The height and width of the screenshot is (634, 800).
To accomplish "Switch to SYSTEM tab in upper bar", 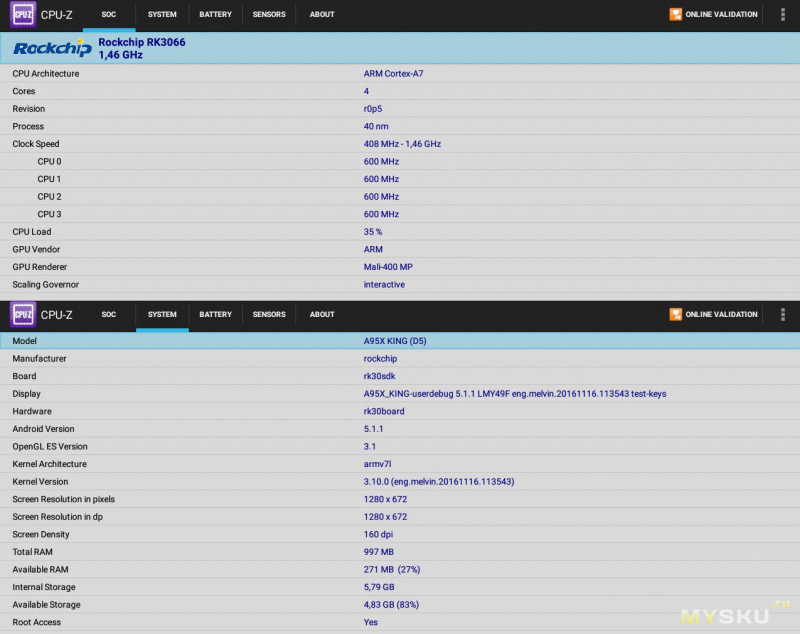I will click(x=162, y=14).
